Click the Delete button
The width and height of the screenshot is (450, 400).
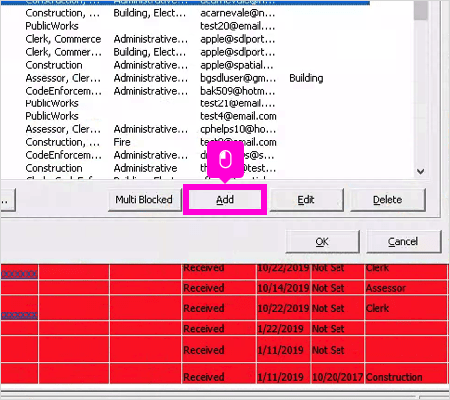(x=388, y=200)
